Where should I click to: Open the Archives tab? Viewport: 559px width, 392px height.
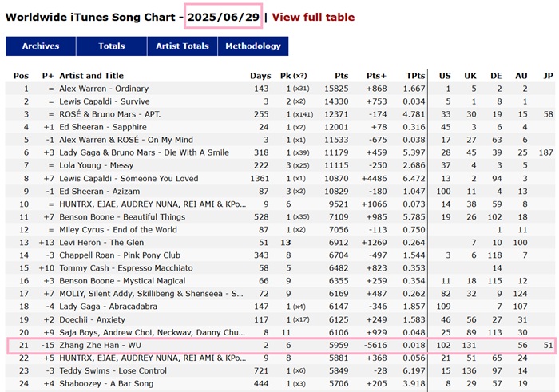pos(41,46)
